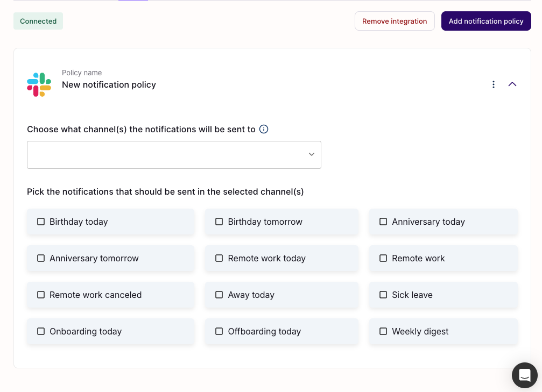Turn on Offboarding today notification
542x392 pixels.
219,331
